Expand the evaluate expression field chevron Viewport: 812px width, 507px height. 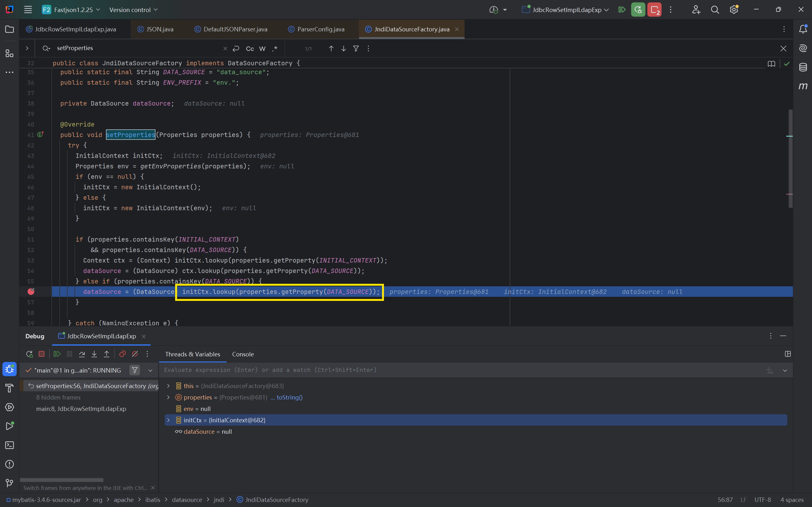pyautogui.click(x=785, y=371)
